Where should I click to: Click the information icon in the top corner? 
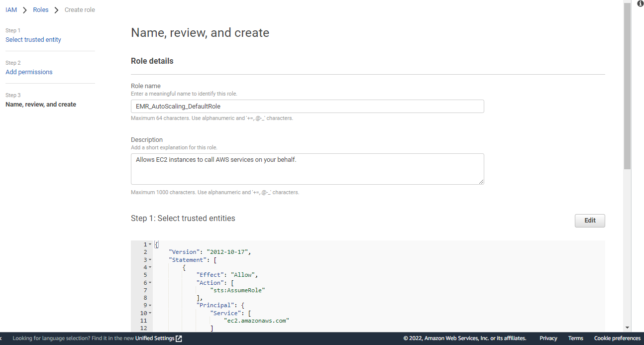click(640, 3)
